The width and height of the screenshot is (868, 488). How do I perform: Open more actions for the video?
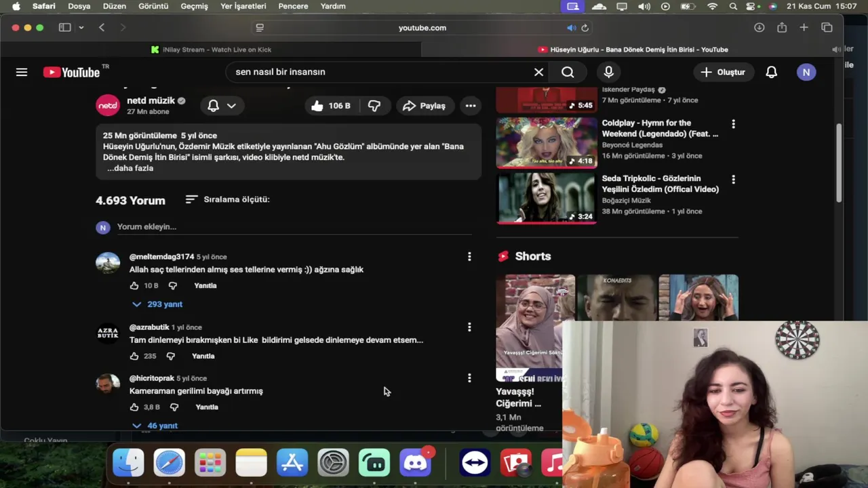pos(471,106)
